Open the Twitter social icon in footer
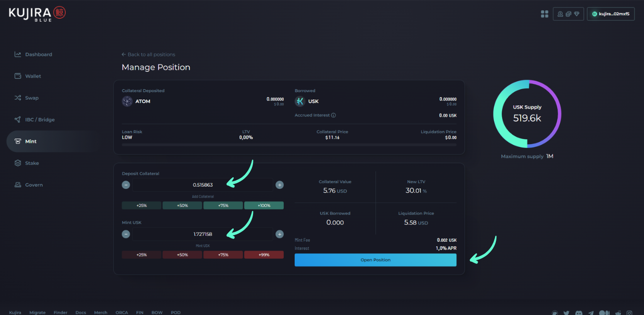The image size is (644, 315). (x=566, y=313)
